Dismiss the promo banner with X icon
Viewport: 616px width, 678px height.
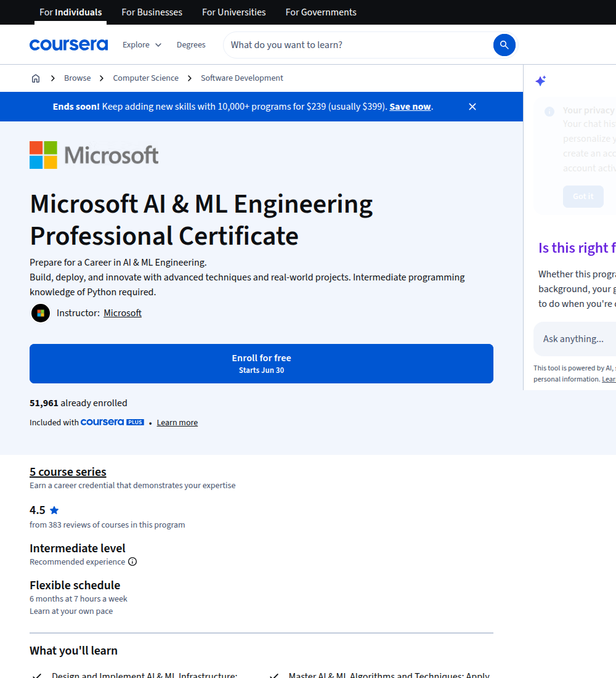tap(472, 107)
